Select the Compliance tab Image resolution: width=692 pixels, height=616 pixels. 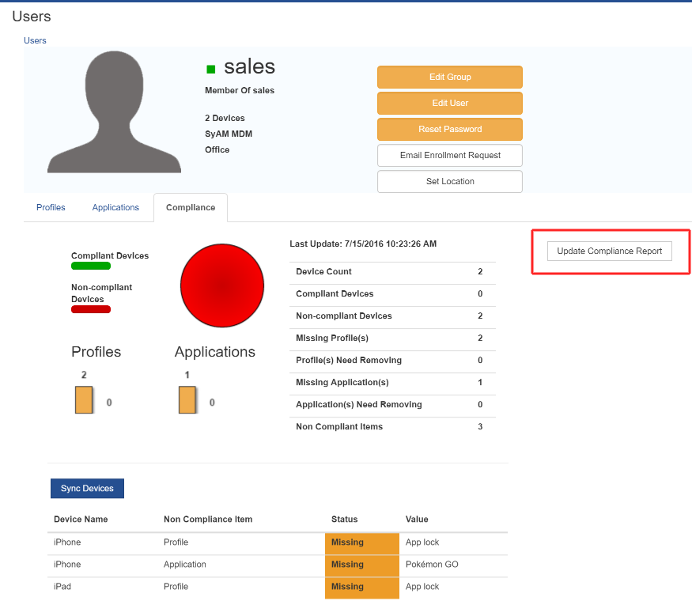pyautogui.click(x=190, y=207)
